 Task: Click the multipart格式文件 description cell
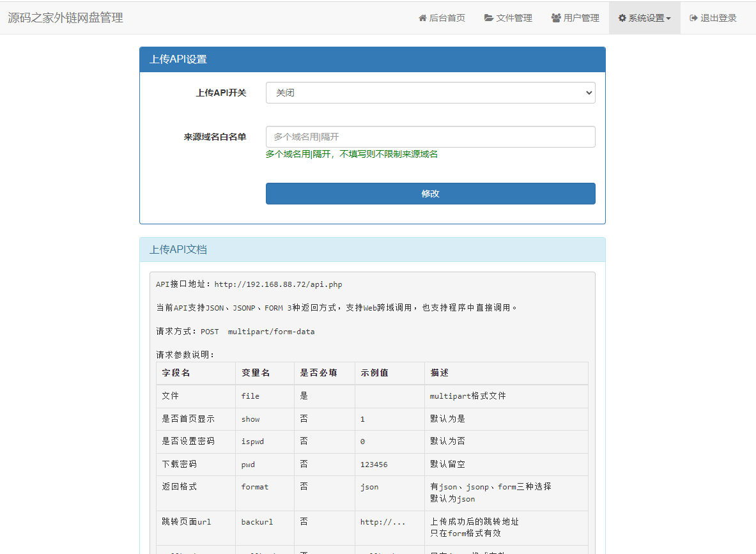[x=506, y=396]
